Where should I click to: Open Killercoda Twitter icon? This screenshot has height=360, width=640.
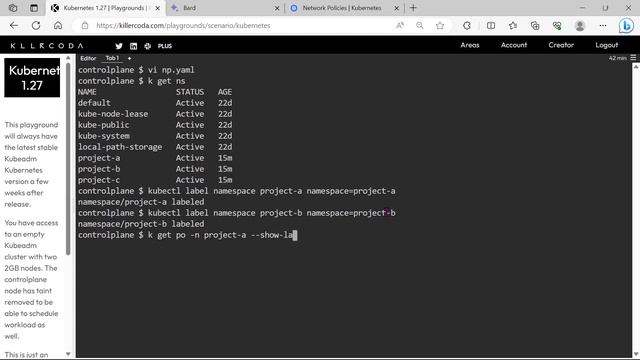pos(119,46)
